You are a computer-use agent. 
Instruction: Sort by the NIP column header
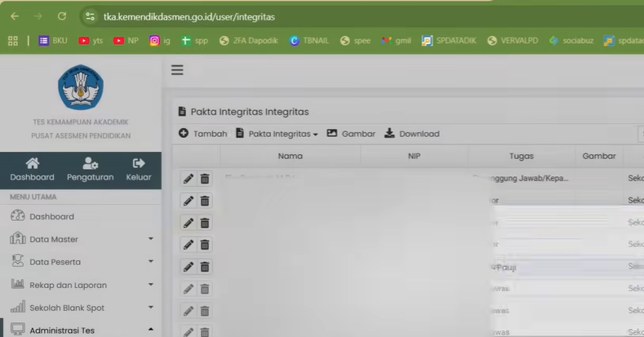coord(414,156)
